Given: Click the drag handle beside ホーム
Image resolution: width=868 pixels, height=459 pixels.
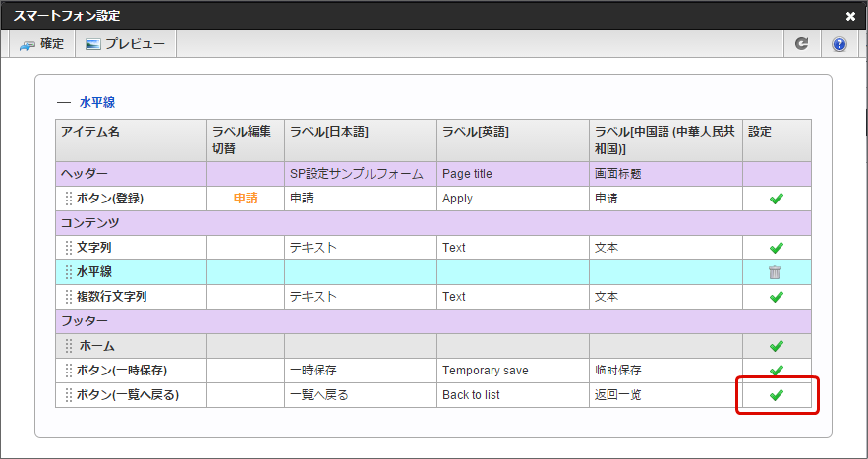Looking at the screenshot, I should 69,346.
